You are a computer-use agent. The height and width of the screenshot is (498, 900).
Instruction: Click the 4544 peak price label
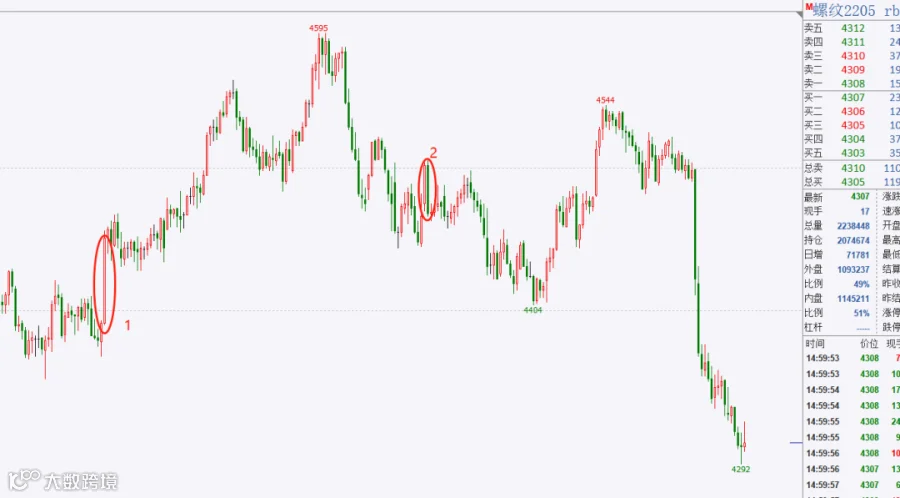pos(605,100)
